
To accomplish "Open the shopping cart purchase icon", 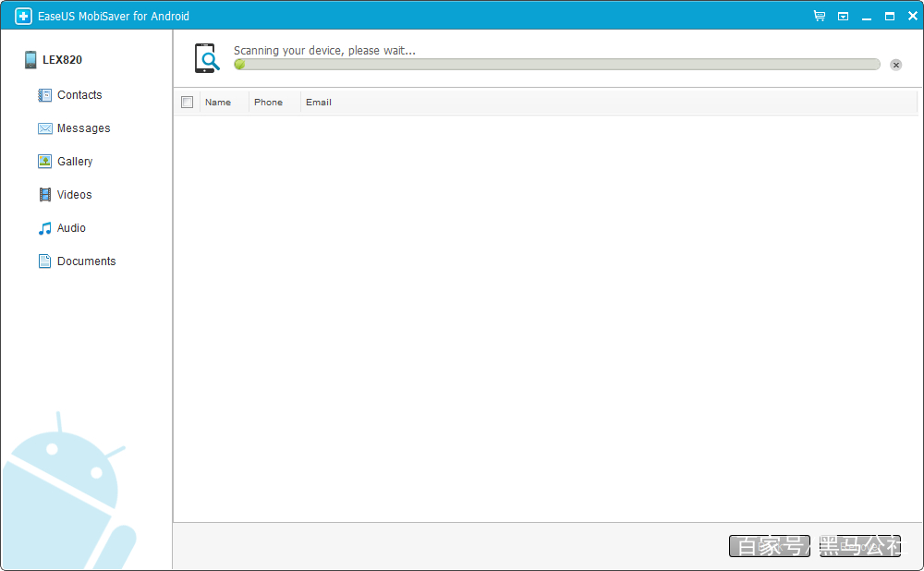I will coord(819,16).
